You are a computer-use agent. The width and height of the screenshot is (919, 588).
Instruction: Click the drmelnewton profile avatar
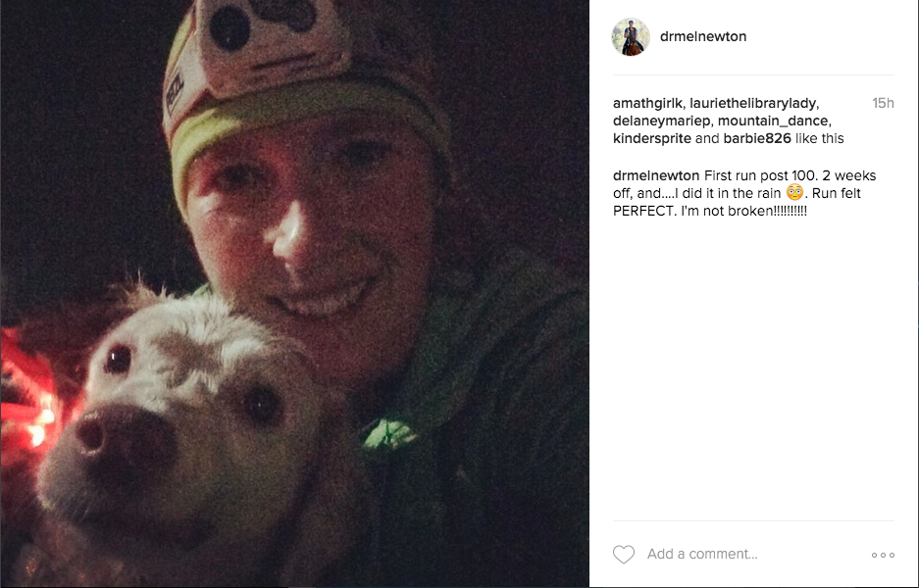click(631, 36)
